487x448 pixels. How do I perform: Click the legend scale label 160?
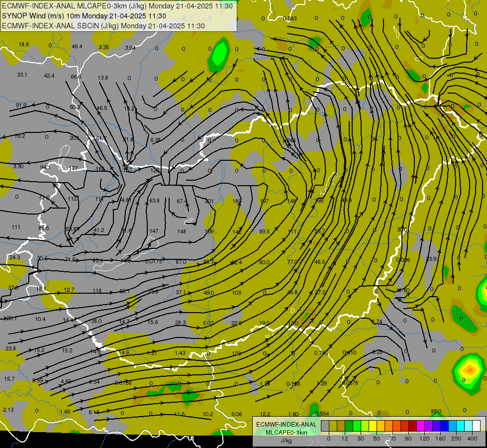click(440, 439)
